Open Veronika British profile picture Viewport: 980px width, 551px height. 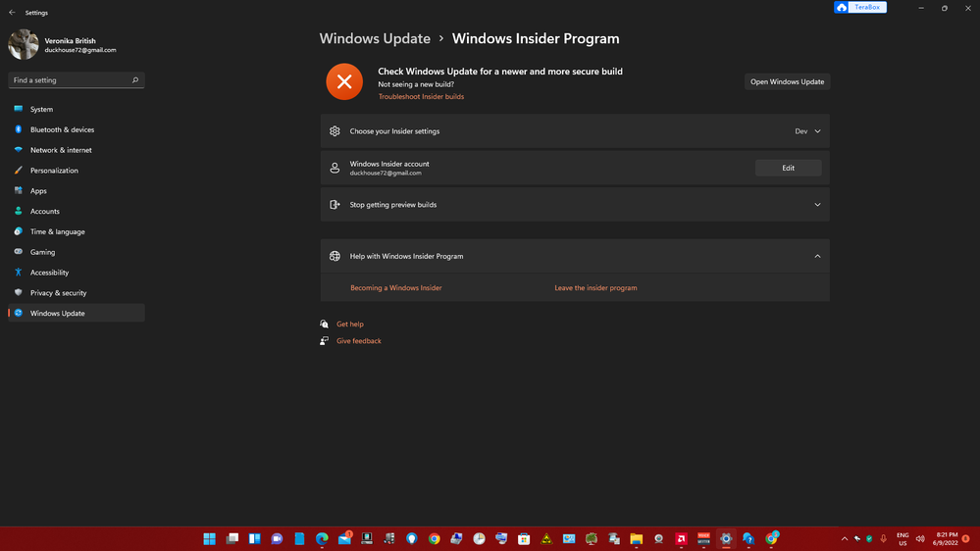[24, 44]
